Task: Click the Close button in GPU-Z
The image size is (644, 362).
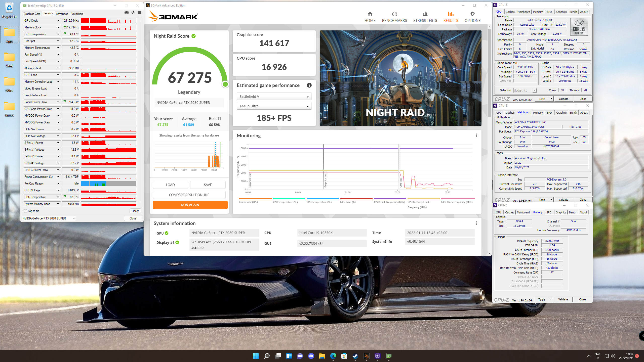Action: point(133,218)
